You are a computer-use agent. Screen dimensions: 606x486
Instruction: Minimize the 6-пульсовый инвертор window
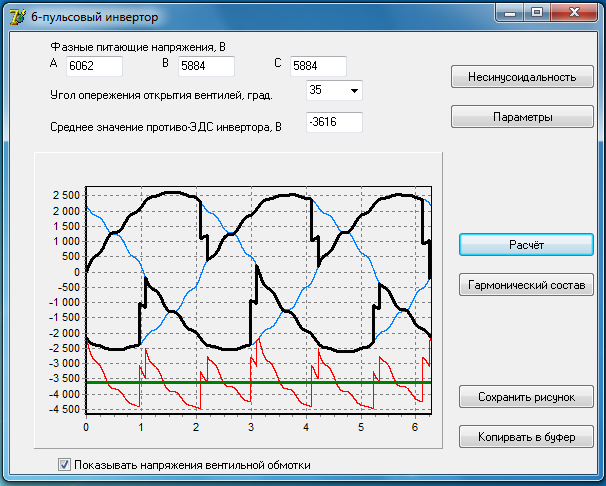(x=510, y=12)
